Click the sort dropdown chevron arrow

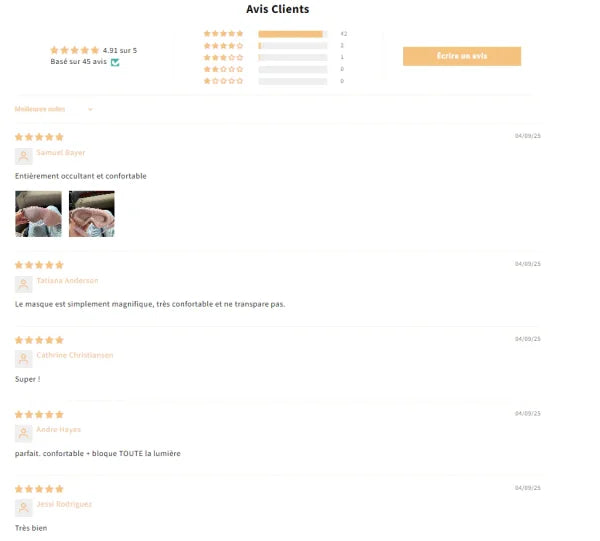[x=90, y=109]
